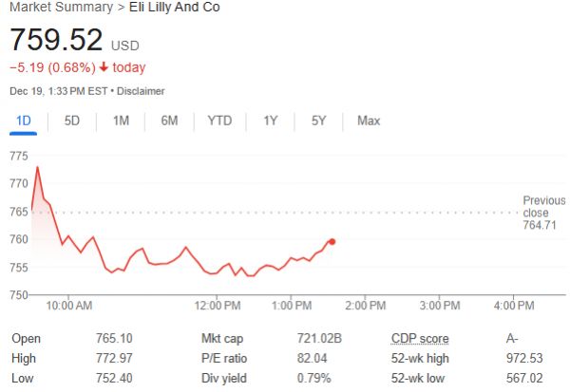
Task: Click the 52-wk high value 972.53
Action: [524, 359]
